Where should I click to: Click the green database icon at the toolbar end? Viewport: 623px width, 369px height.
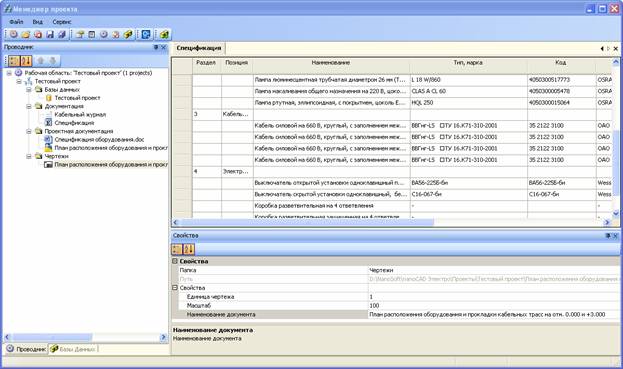tap(164, 35)
